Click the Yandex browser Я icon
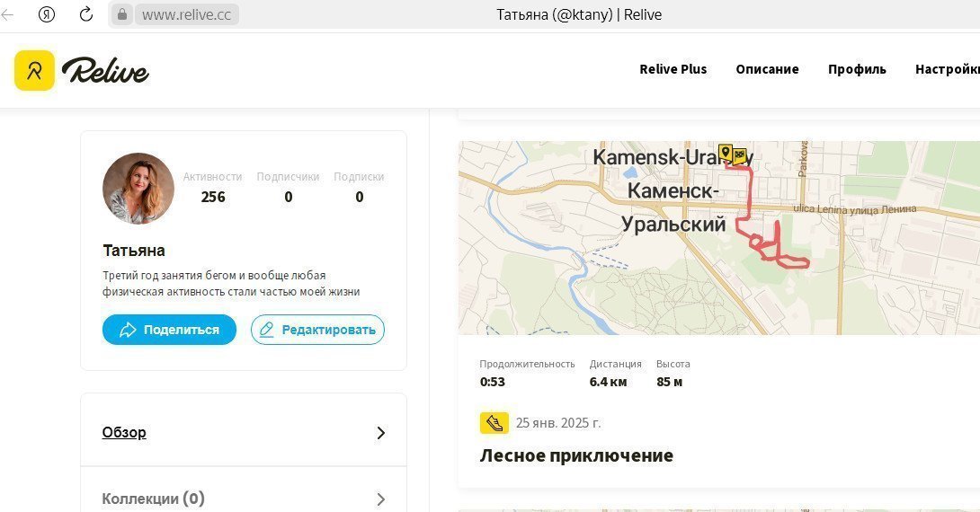This screenshot has width=980, height=512. [x=47, y=13]
